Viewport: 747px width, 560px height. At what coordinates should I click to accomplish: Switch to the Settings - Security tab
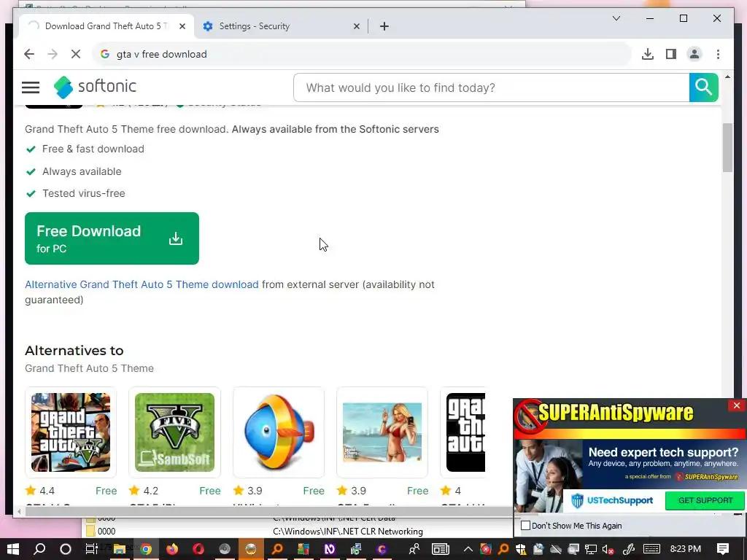[281, 26]
